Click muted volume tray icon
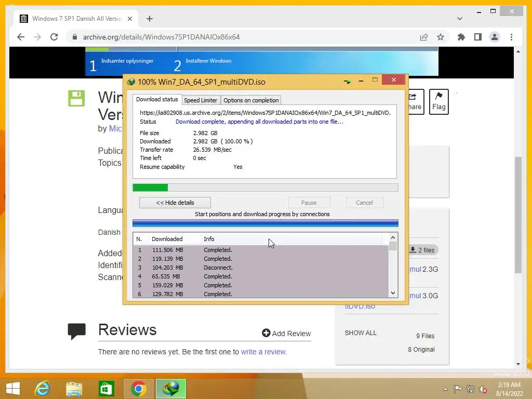Screen dimensions: 532x399 483,389
